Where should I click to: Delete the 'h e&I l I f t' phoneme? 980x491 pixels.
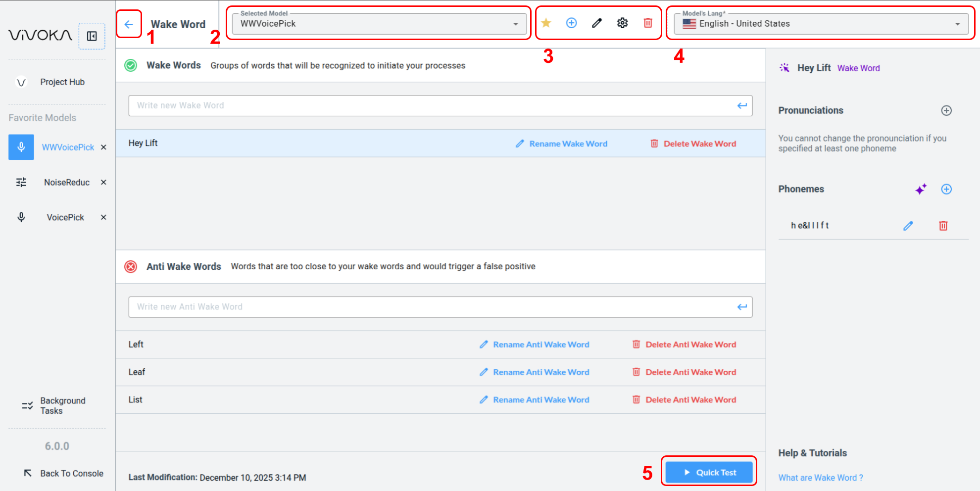(x=943, y=226)
